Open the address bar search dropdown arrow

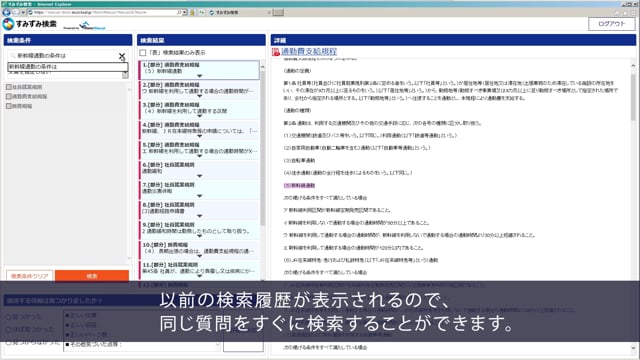[185, 13]
